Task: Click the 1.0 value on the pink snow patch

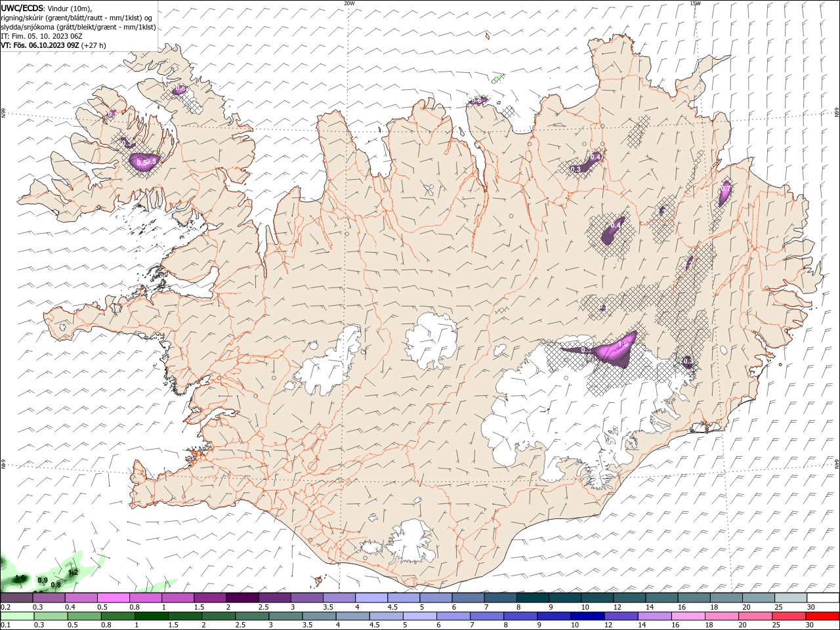Action: pos(623,343)
